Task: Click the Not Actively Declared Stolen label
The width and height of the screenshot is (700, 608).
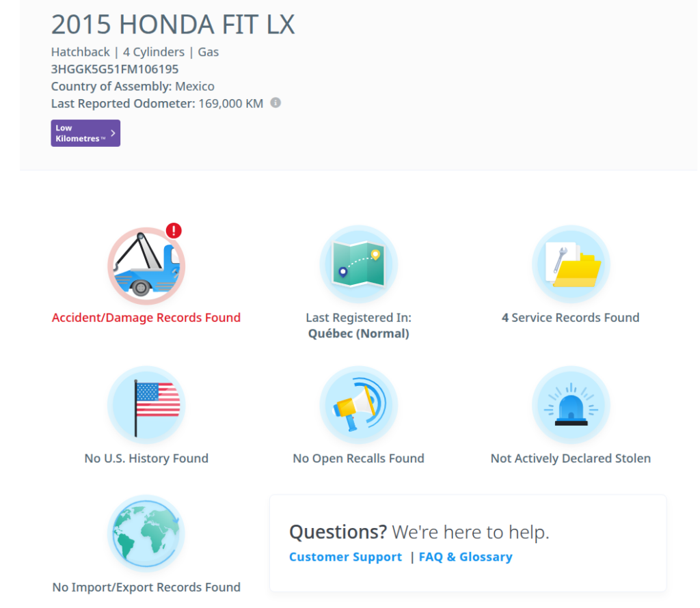Action: (571, 458)
